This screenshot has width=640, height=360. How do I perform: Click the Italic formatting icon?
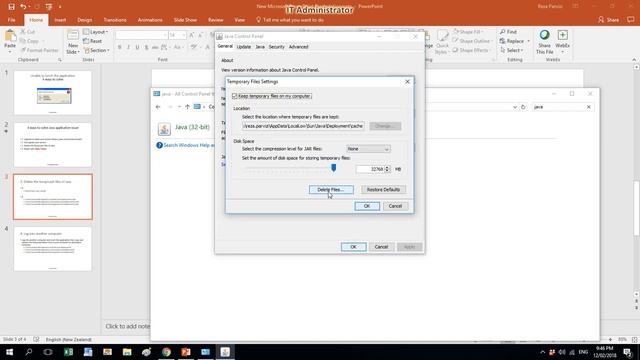click(129, 48)
